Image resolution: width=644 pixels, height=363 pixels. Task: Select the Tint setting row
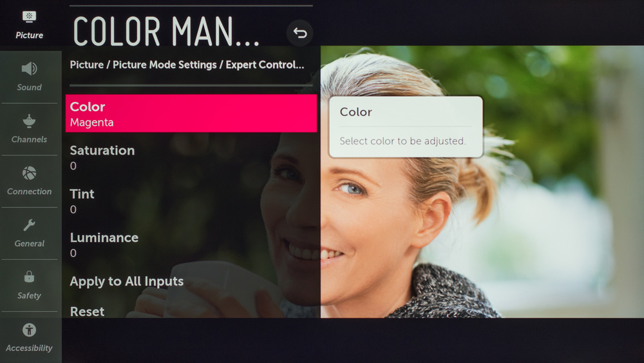coord(191,201)
